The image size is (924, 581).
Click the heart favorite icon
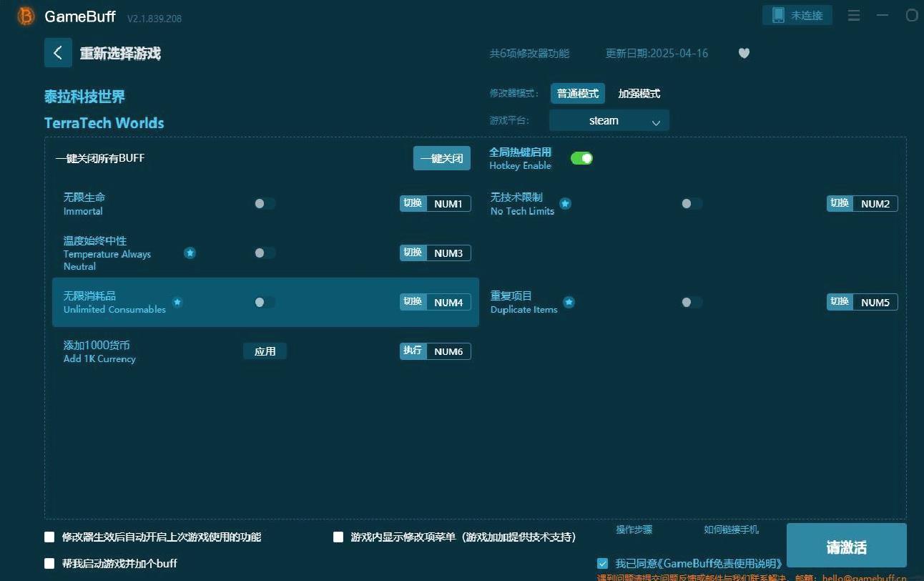click(744, 53)
